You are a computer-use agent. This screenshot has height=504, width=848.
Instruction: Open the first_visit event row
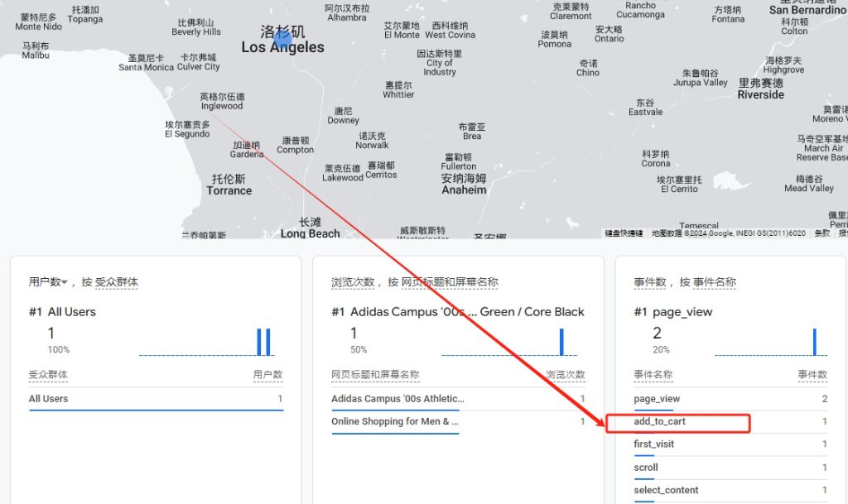coord(654,444)
